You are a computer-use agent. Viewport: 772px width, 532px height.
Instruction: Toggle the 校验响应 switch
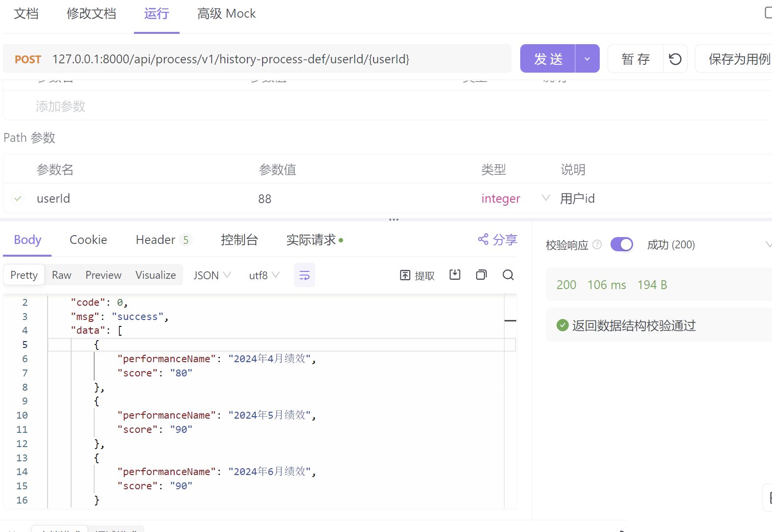(622, 244)
